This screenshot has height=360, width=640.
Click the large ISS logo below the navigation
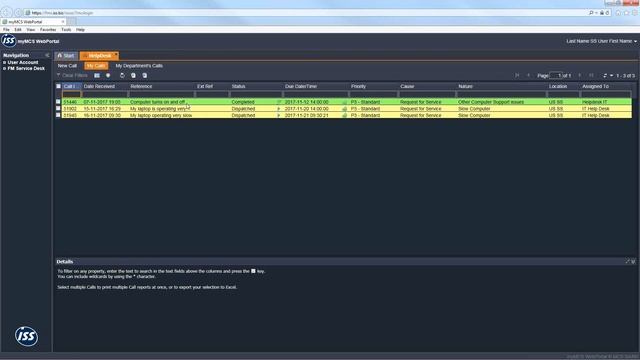(x=27, y=336)
